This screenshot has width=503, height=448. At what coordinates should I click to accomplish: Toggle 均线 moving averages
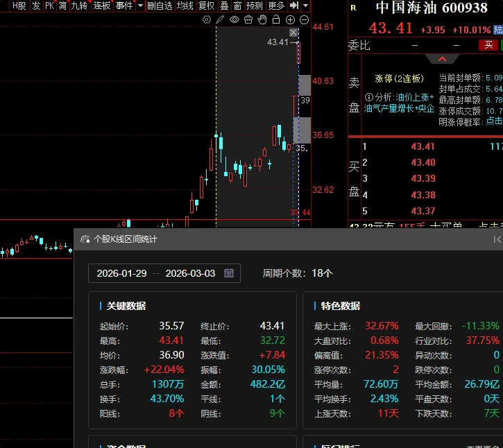point(185,6)
